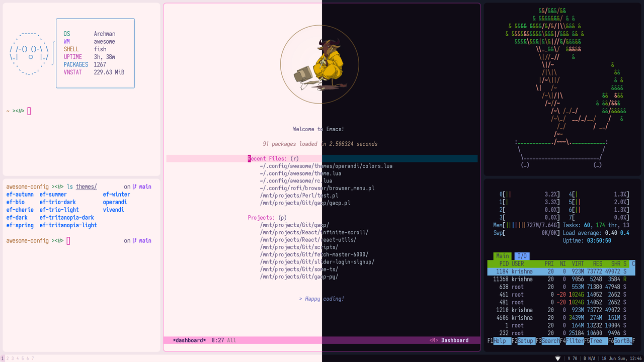Open the I/O tab in htop
This screenshot has width=644, height=362.
[522, 256]
